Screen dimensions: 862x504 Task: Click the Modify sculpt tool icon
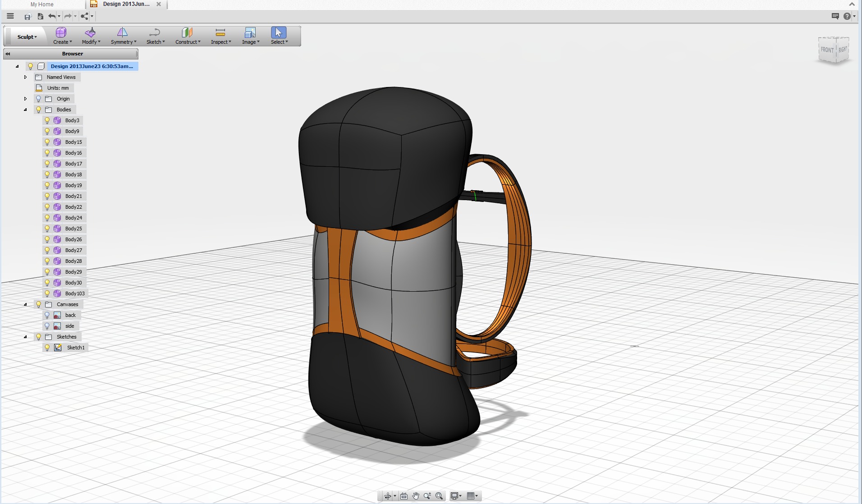[x=90, y=33]
